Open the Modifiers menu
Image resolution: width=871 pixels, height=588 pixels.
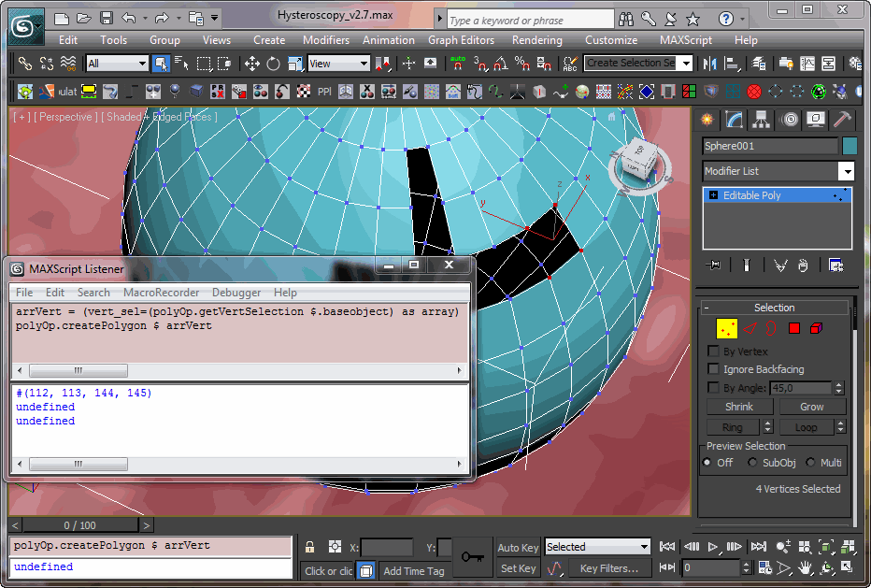[x=325, y=40]
